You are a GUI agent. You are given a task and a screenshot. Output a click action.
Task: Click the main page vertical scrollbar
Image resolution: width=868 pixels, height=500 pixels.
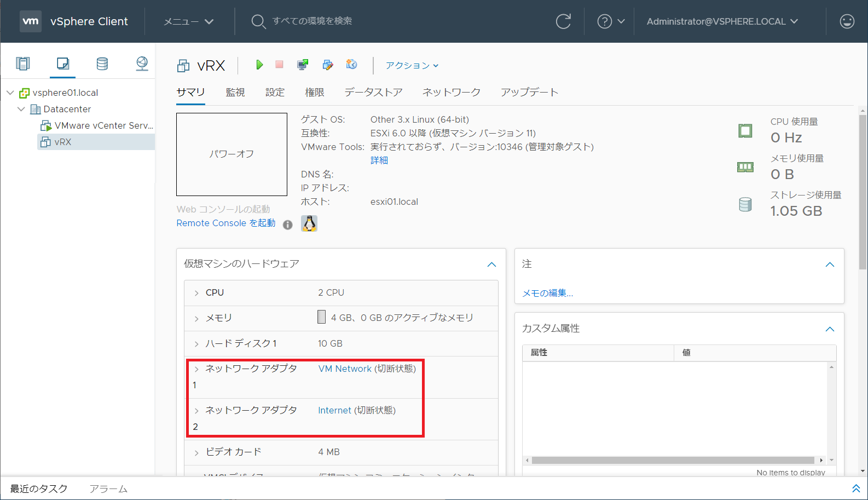point(863,192)
